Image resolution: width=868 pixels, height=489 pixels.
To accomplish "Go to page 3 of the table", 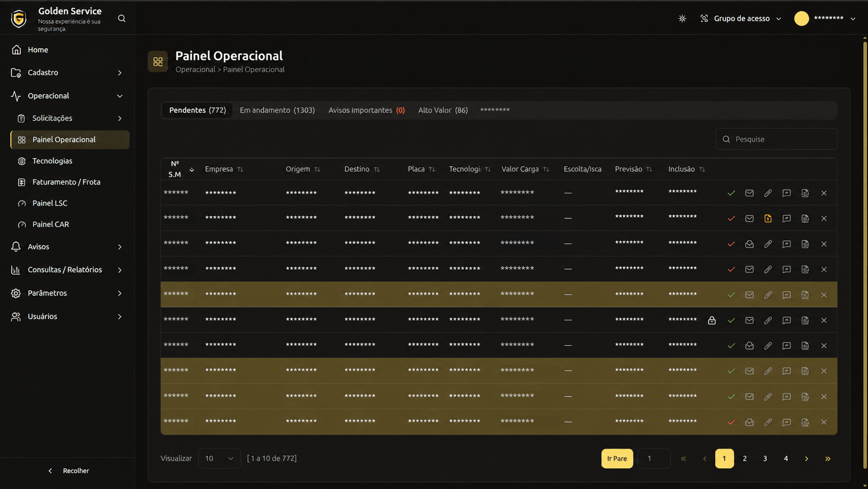I will pyautogui.click(x=765, y=458).
